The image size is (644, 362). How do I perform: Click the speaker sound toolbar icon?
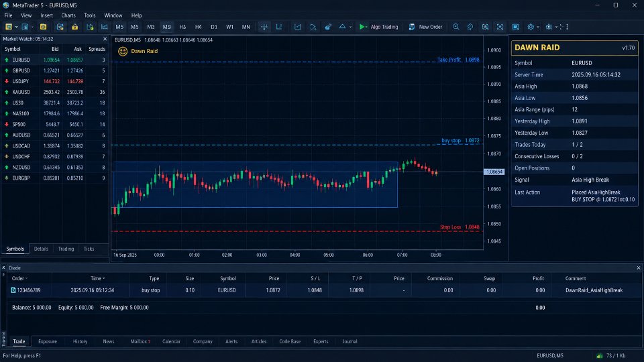click(x=549, y=27)
